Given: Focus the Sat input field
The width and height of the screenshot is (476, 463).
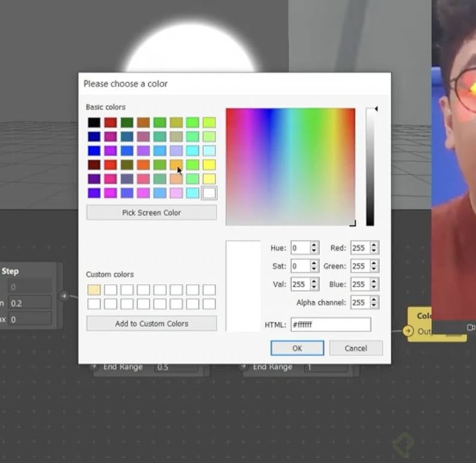Looking at the screenshot, I should 300,266.
